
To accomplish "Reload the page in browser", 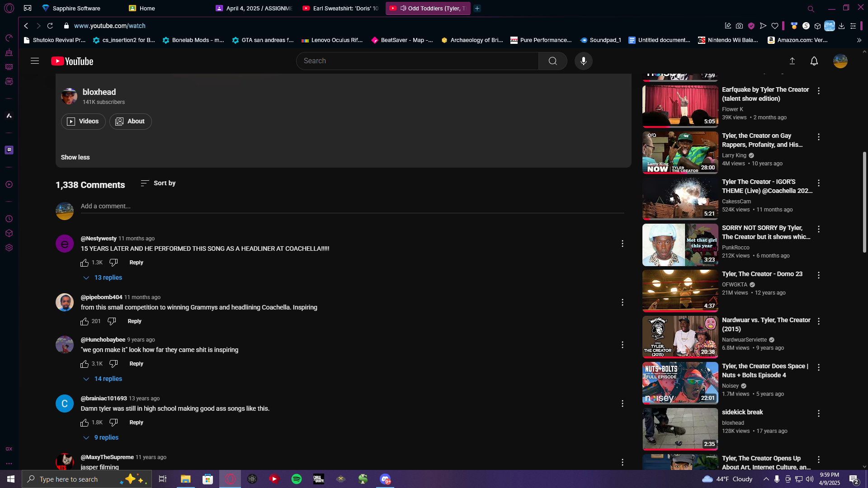I will click(x=50, y=26).
